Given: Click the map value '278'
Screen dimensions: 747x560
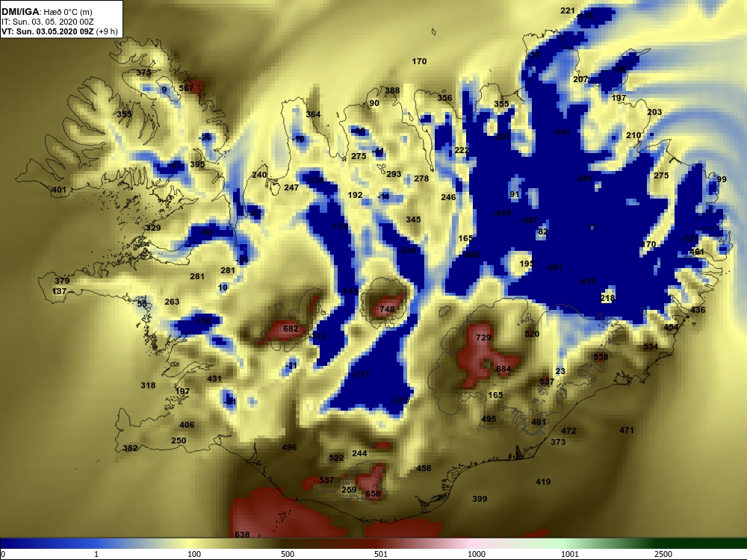Looking at the screenshot, I should coord(421,178).
